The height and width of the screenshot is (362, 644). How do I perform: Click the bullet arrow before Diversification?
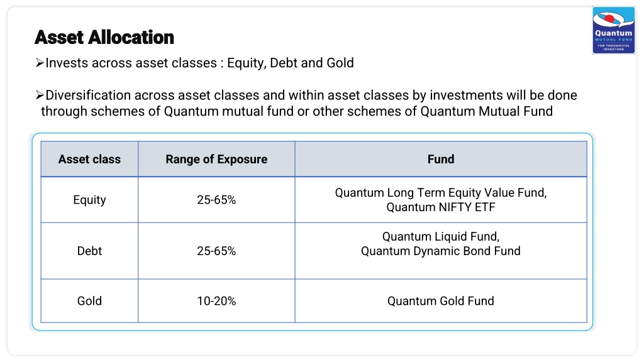point(40,96)
